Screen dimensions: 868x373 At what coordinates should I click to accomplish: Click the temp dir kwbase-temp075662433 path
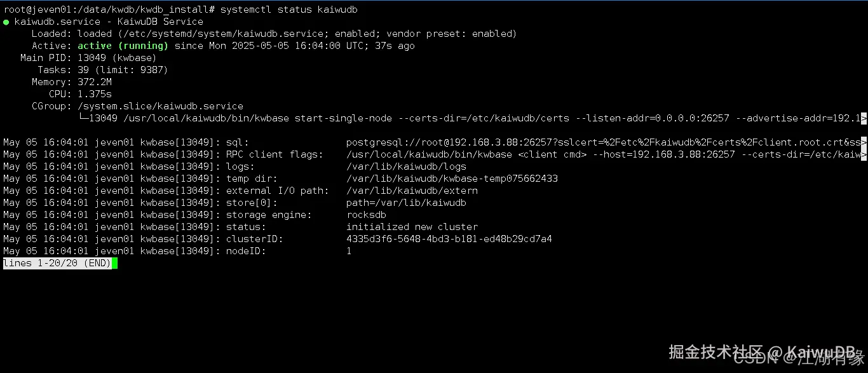point(452,179)
